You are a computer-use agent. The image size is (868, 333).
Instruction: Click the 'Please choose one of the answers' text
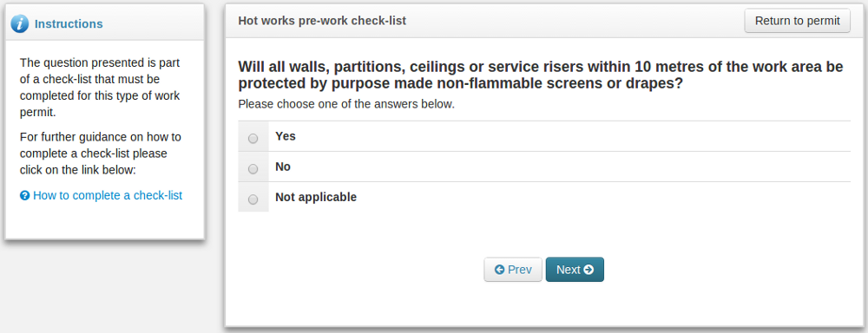[346, 104]
